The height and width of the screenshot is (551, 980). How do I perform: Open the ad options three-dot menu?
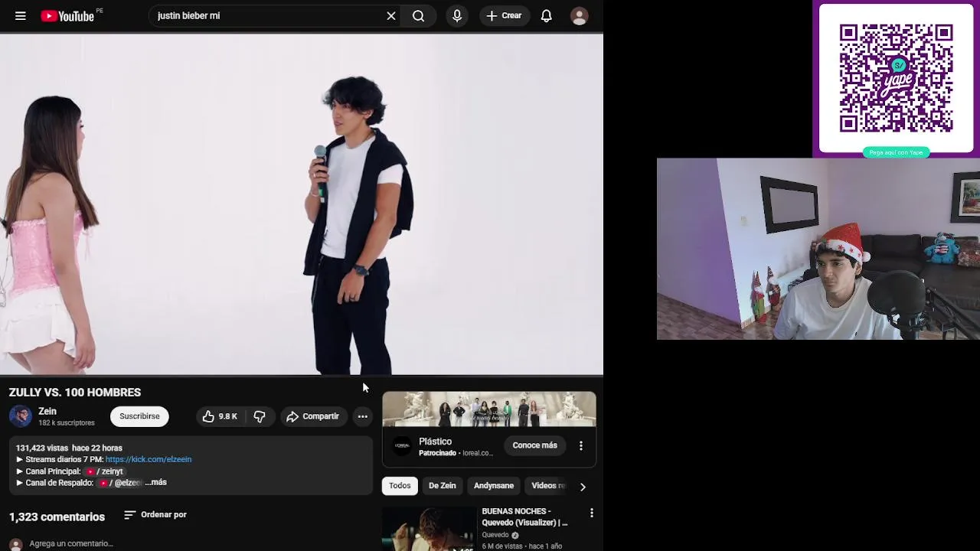581,445
